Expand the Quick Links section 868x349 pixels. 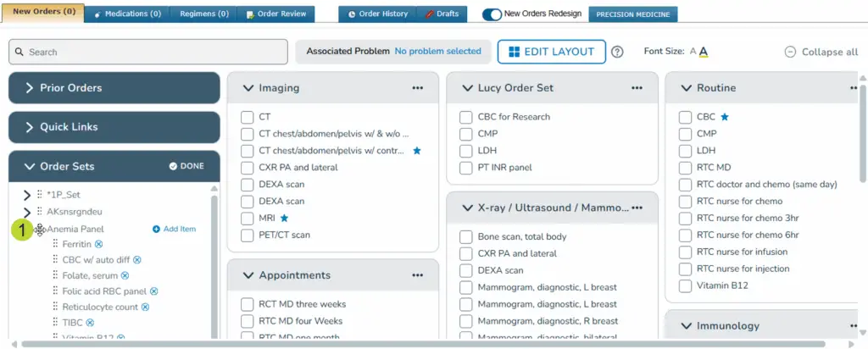coord(114,127)
